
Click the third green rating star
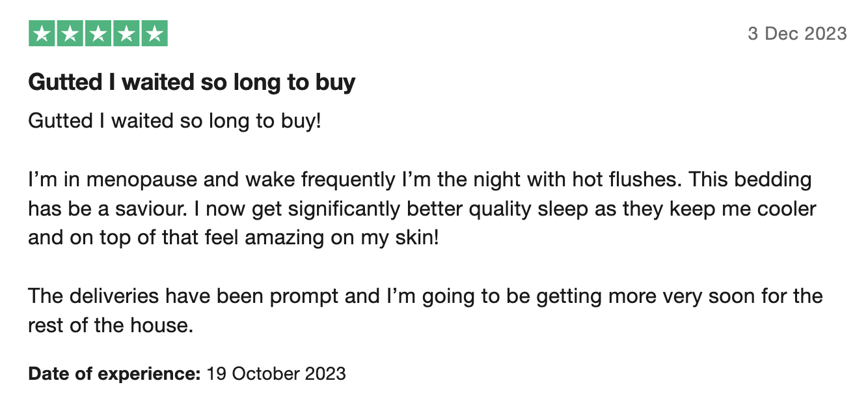click(x=98, y=33)
